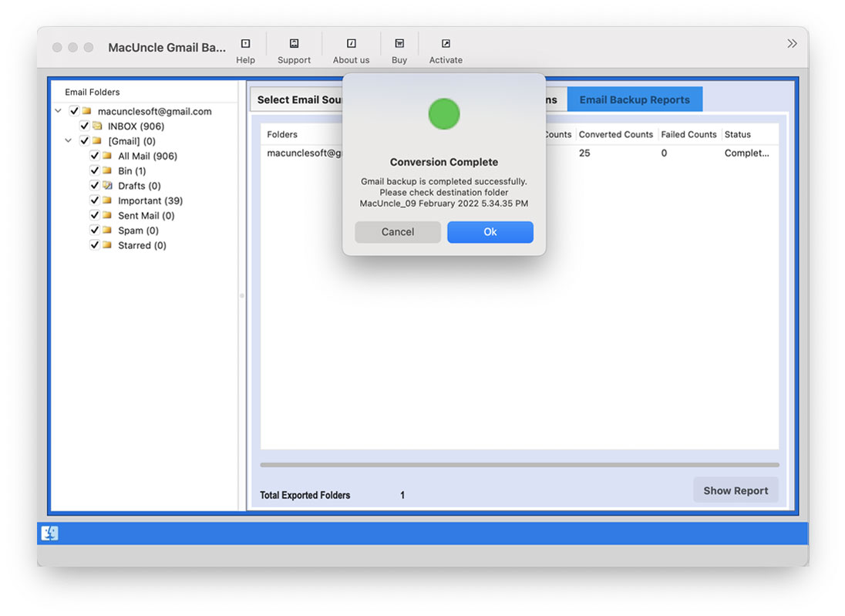
Task: Click the Show Report button
Action: [735, 490]
